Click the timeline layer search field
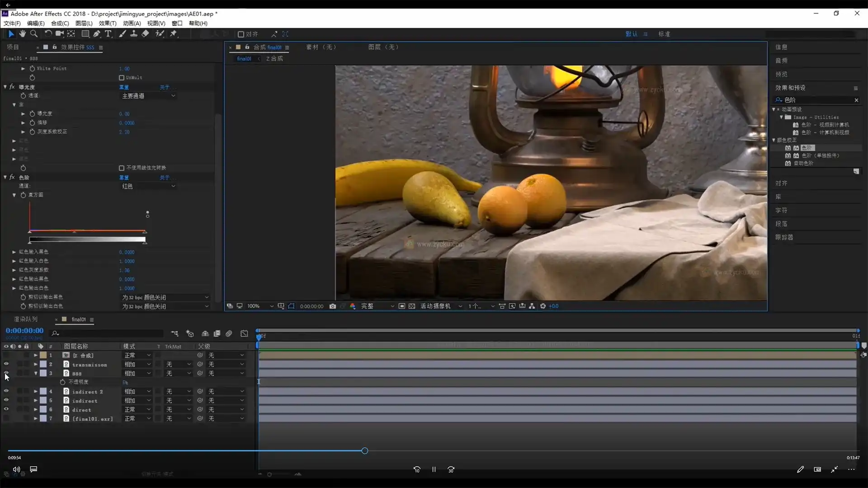 click(108, 333)
